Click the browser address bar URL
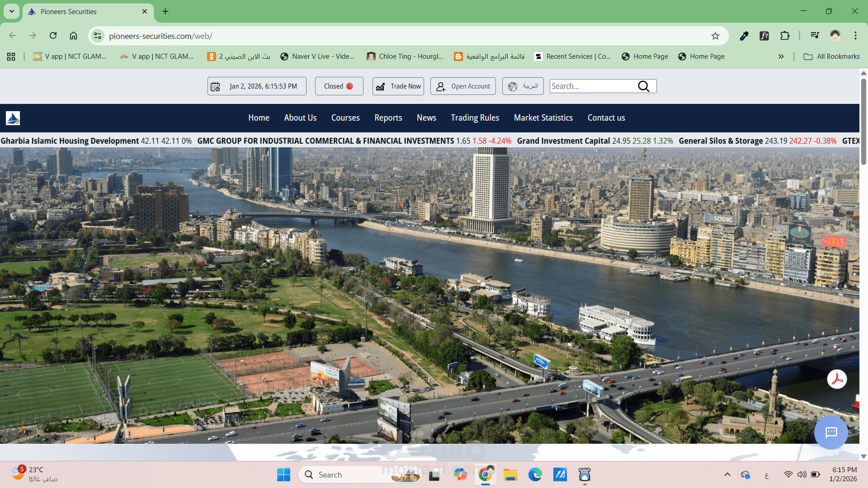868x488 pixels. 160,36
